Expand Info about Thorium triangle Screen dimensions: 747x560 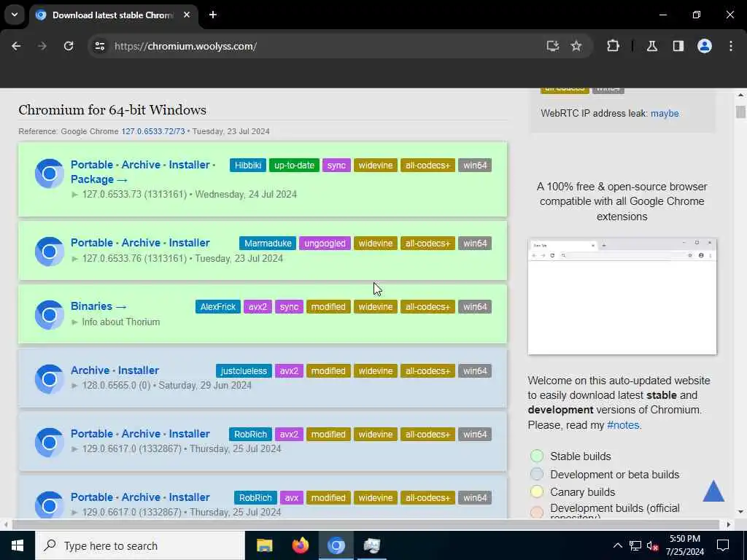pyautogui.click(x=74, y=322)
